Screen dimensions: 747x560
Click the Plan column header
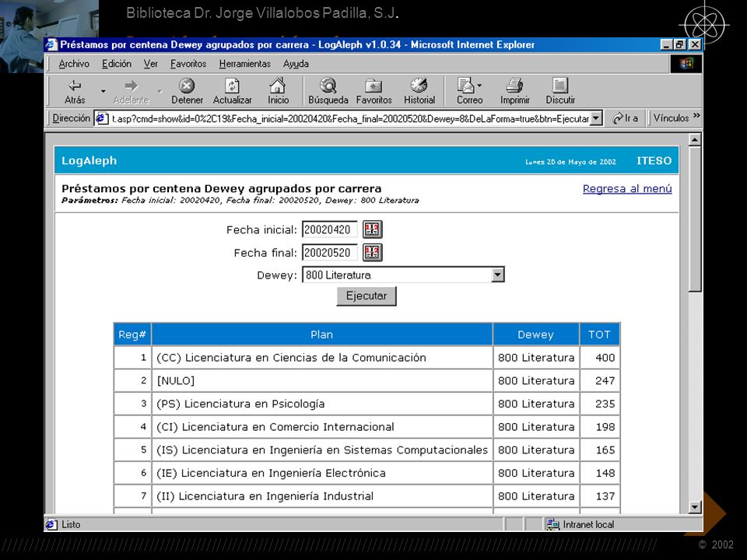(x=321, y=334)
